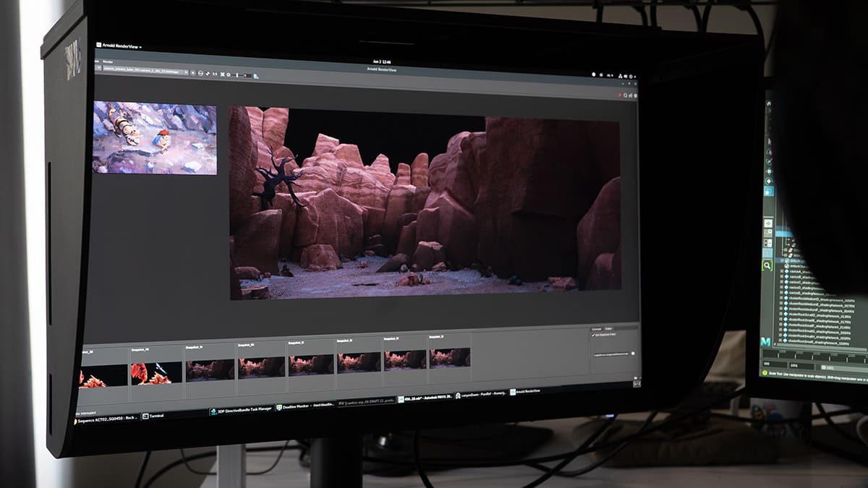Click the green search icon in Maya's sidebar
868x488 pixels.
click(x=767, y=266)
